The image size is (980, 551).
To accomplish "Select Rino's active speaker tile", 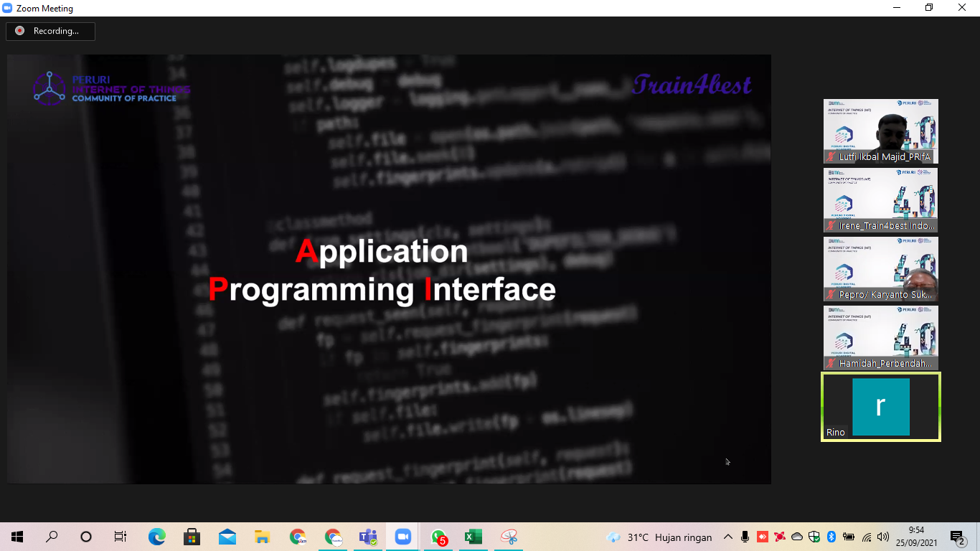I will tap(880, 407).
